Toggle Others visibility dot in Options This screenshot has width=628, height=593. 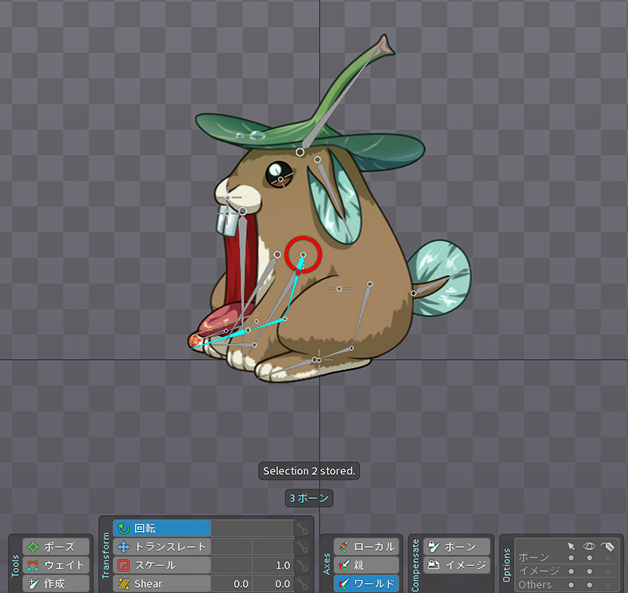coord(589,585)
